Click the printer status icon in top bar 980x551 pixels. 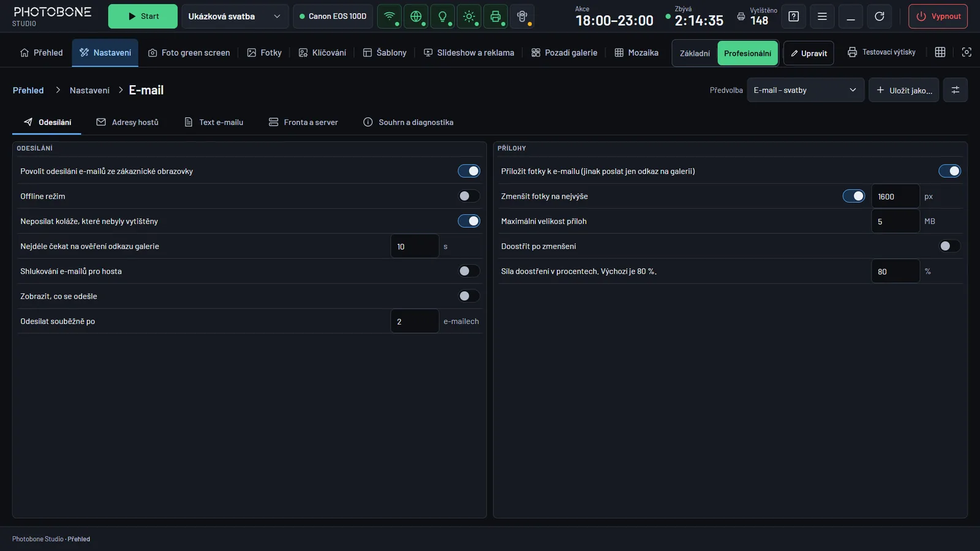tap(496, 17)
